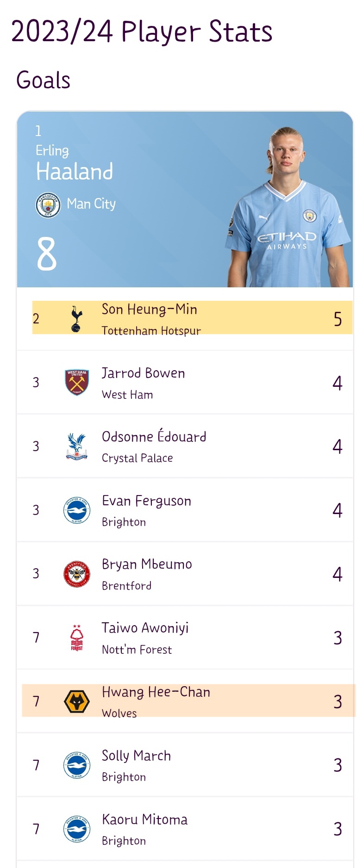Click the Nott'm Forest tree badge
This screenshot has height=868, width=363.
[x=76, y=638]
